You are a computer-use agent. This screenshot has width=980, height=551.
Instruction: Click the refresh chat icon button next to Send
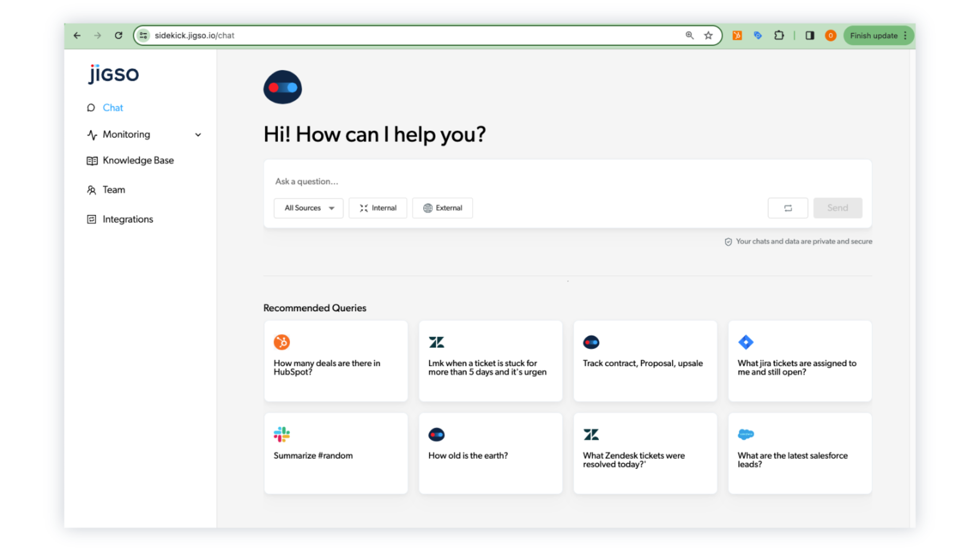click(x=788, y=208)
